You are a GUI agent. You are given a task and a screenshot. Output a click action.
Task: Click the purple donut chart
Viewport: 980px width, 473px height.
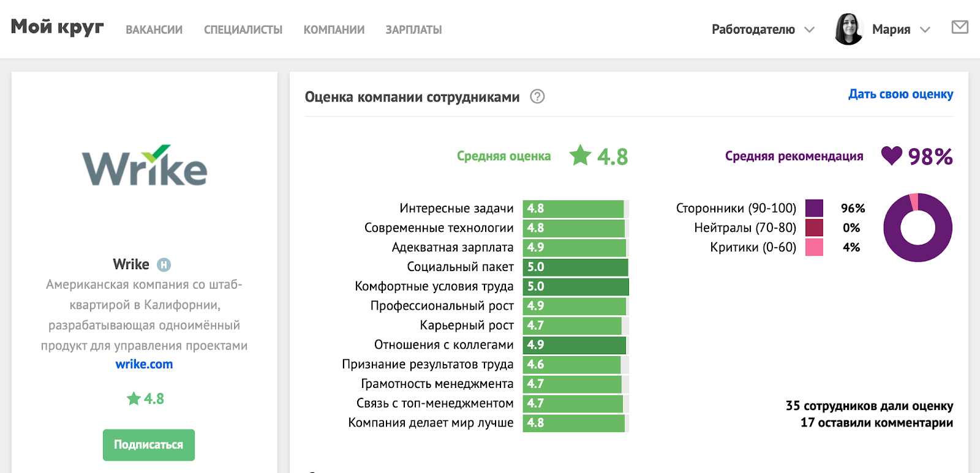coord(918,228)
